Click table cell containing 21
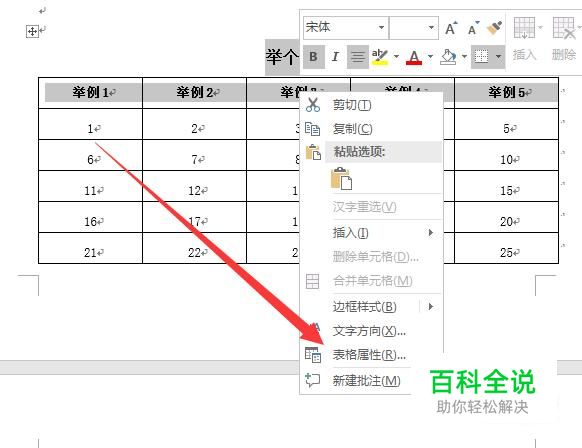This screenshot has width=582, height=448. tap(91, 248)
